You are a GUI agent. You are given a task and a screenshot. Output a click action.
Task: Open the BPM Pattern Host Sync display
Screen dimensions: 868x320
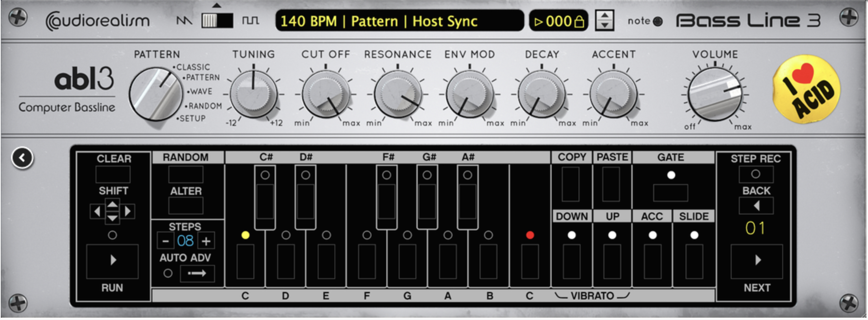click(399, 21)
